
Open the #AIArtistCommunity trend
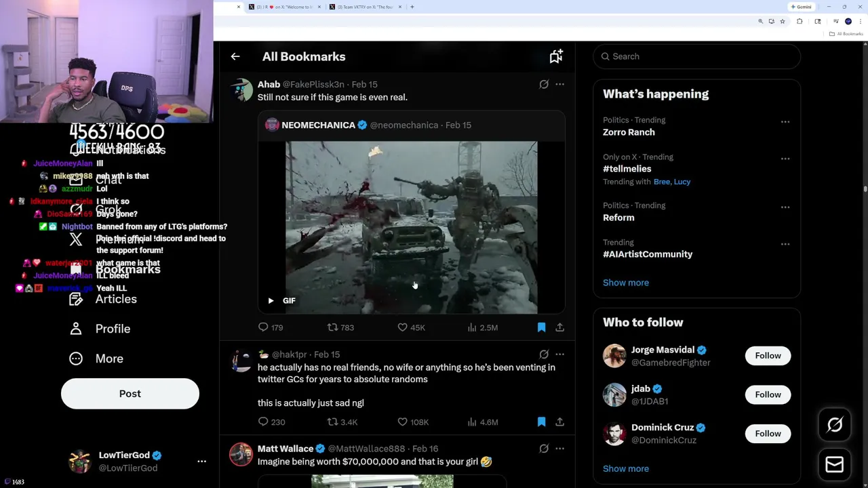coord(648,254)
